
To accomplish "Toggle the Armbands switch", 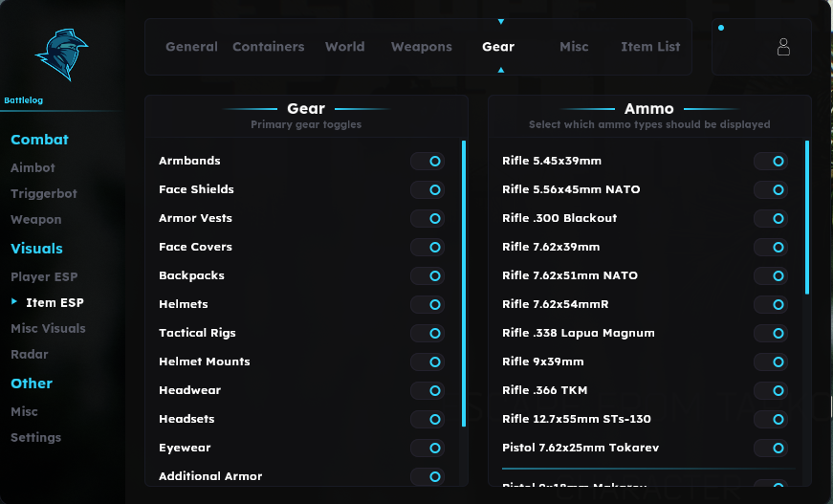I will (427, 161).
